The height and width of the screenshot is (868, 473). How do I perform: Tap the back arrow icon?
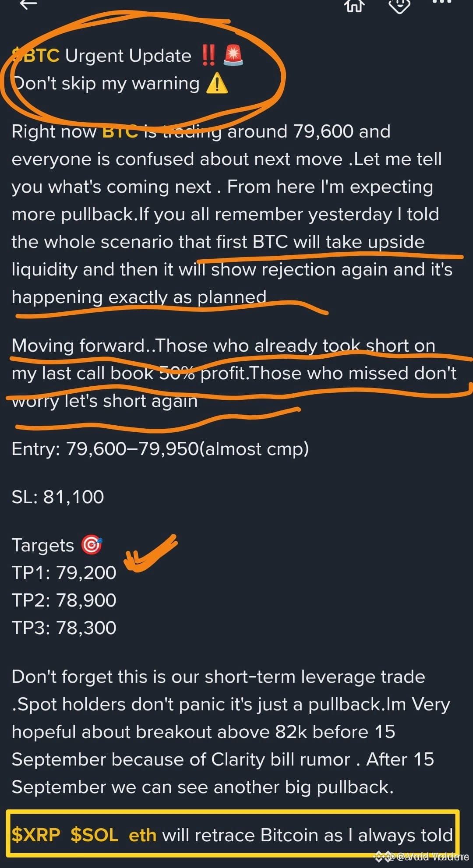point(29,4)
